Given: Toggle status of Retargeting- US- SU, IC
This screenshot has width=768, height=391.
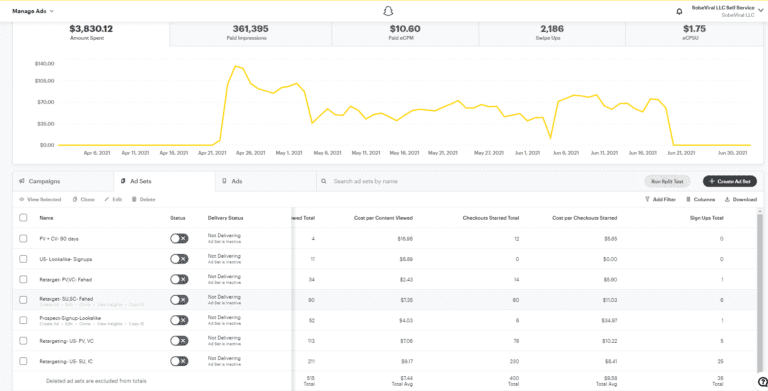Looking at the screenshot, I should (179, 361).
